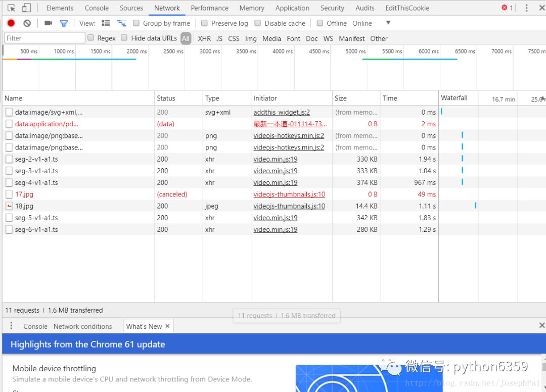Filter requests by Media
546x392 pixels.
[271, 38]
